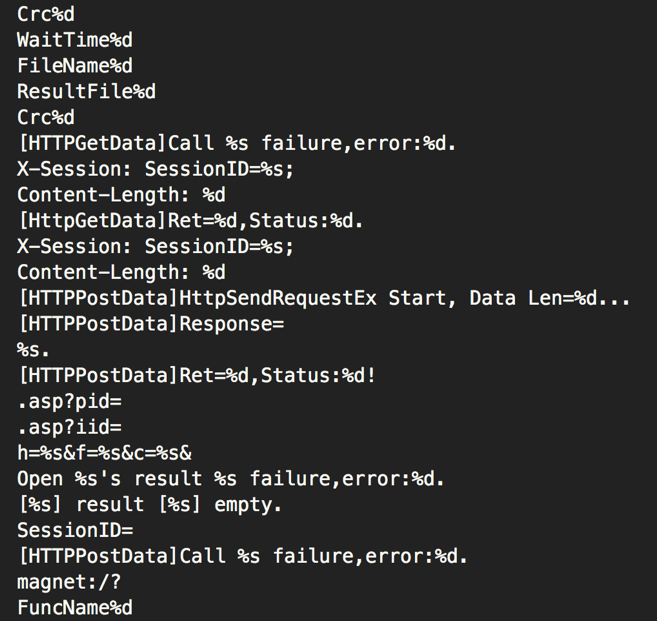Click the .asp?iid= string
Image resolution: width=657 pixels, height=621 pixels.
click(70, 427)
